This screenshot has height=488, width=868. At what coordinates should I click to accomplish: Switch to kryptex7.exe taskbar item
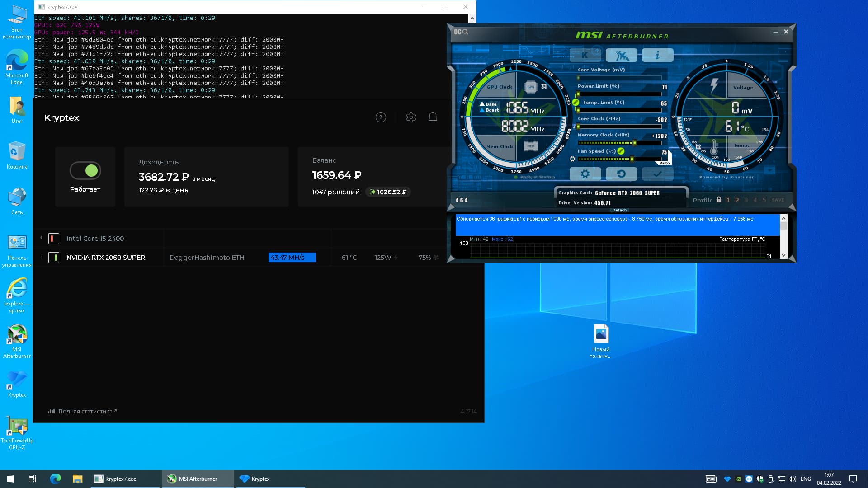(125, 479)
